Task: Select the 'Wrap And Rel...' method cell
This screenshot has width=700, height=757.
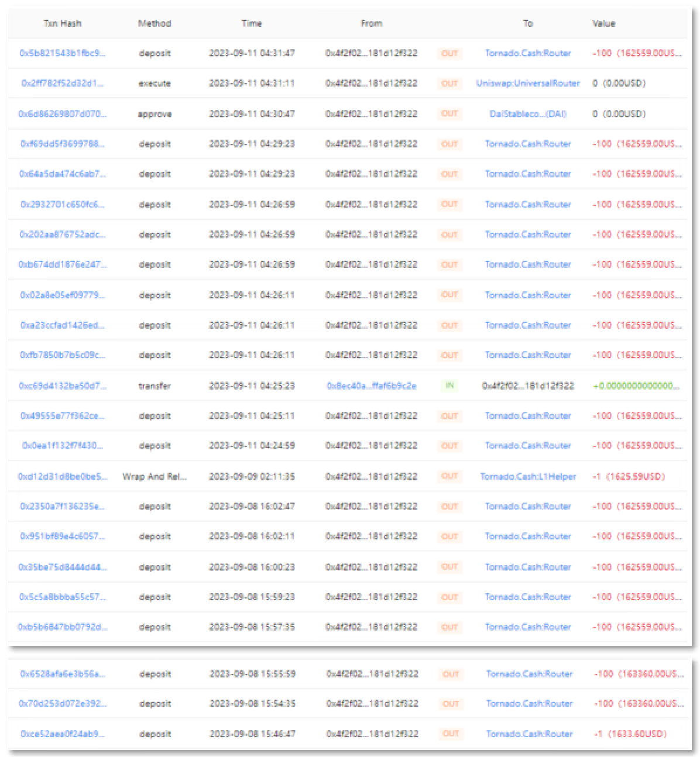Action: [x=155, y=476]
